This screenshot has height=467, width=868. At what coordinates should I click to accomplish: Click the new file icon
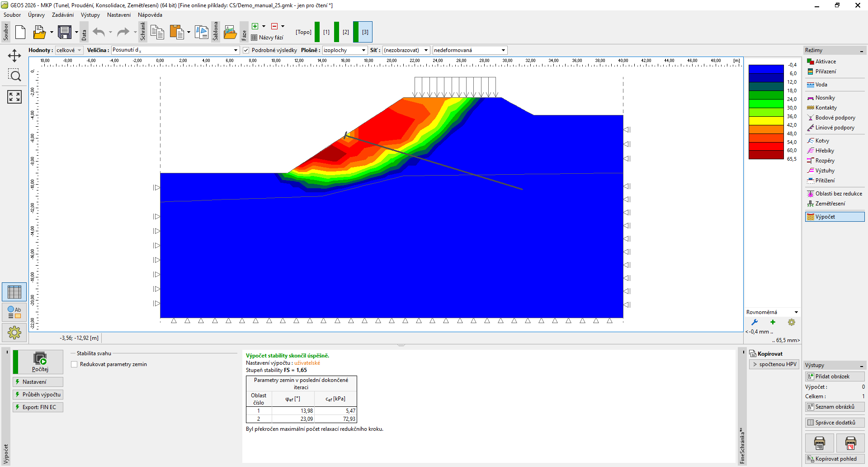pyautogui.click(x=20, y=32)
